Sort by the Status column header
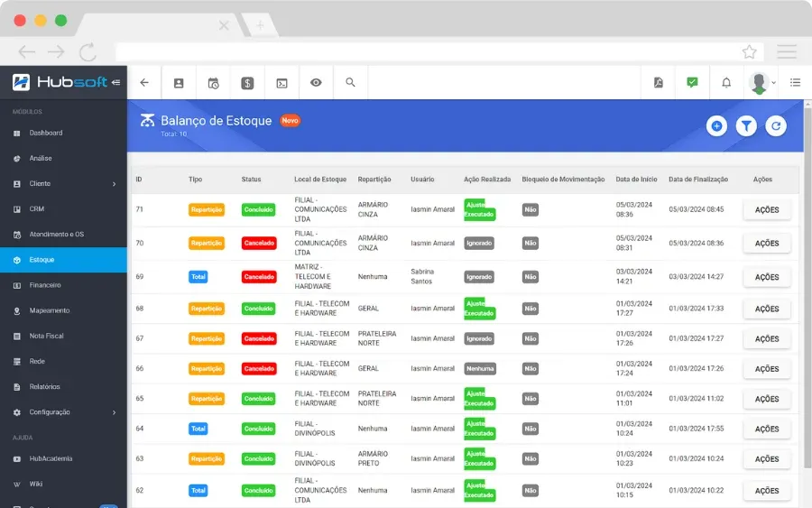Image resolution: width=812 pixels, height=508 pixels. [251, 180]
